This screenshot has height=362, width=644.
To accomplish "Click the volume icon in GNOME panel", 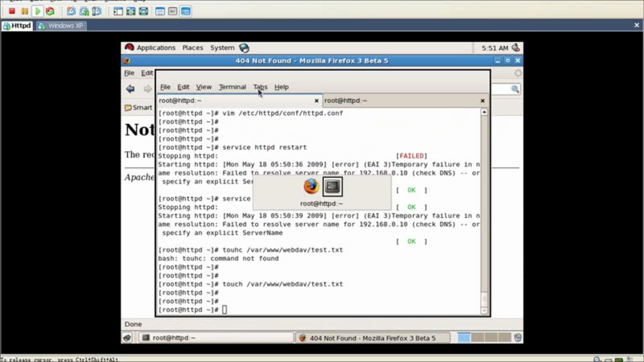I will [516, 48].
